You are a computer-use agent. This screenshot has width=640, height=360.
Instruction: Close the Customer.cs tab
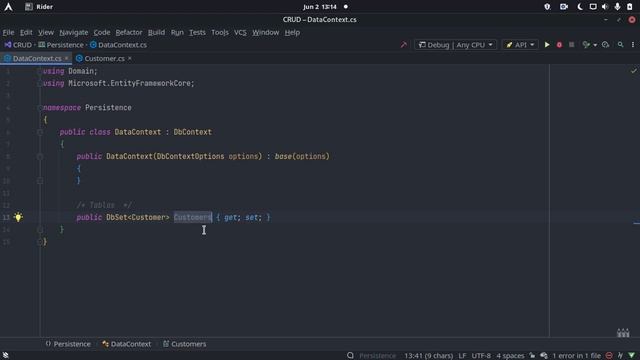point(130,58)
